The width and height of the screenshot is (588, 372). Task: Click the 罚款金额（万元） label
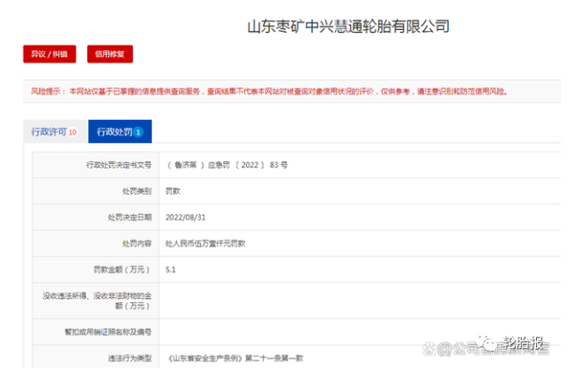(123, 270)
